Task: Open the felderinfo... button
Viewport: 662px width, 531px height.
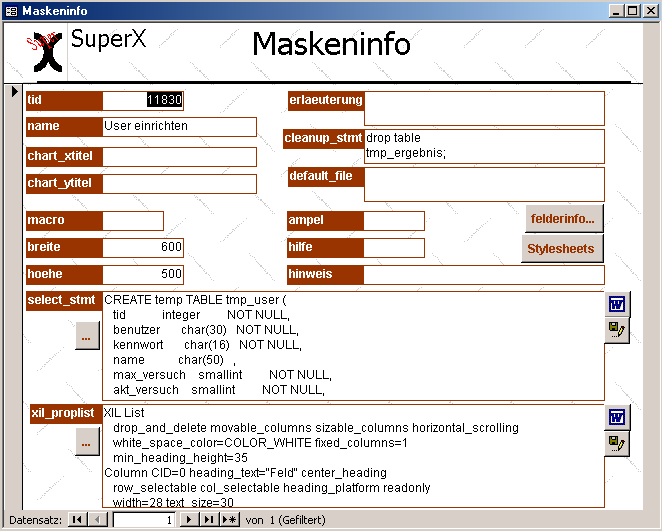Action: 562,218
